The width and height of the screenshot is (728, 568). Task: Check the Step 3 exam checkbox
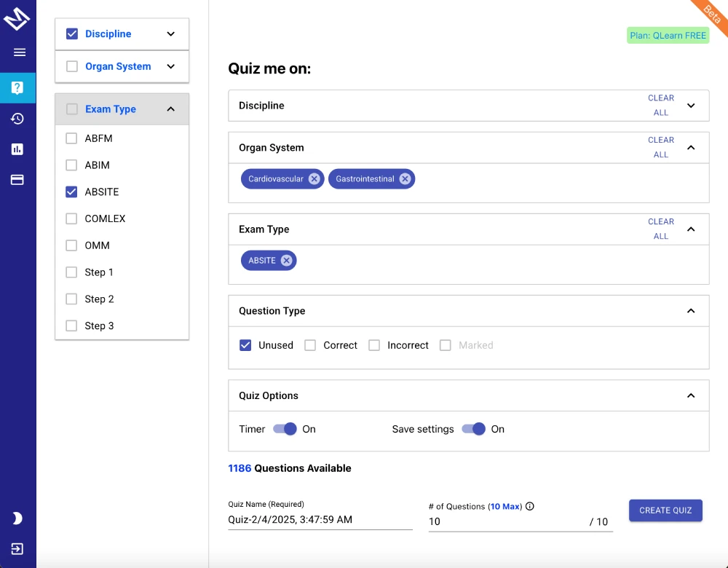pyautogui.click(x=71, y=326)
